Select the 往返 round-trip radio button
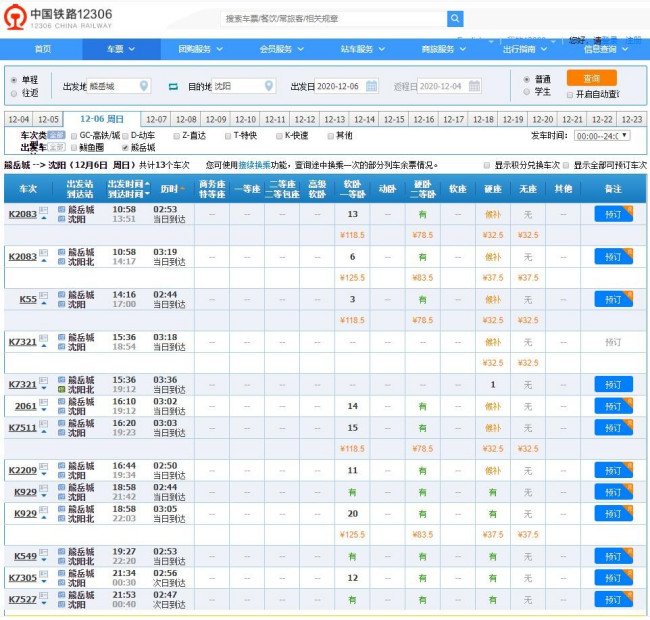This screenshot has width=650, height=620. (14, 93)
